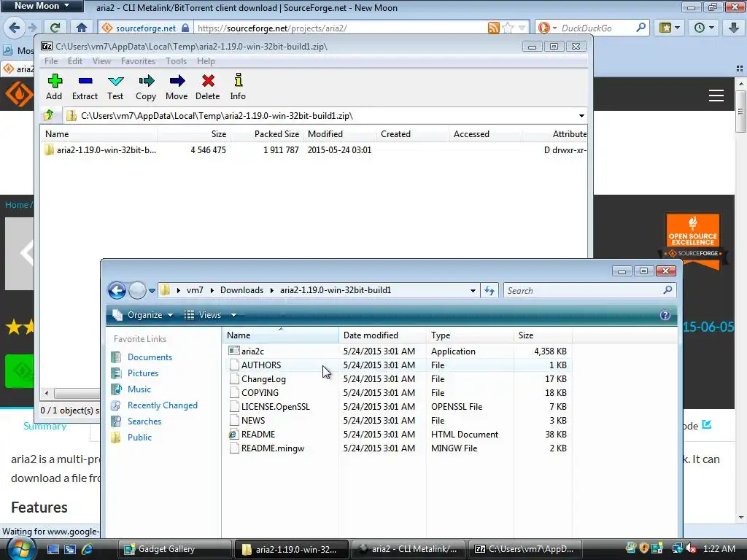The width and height of the screenshot is (747, 560).
Task: Click the Move icon in 7-Zip toolbar
Action: (177, 81)
